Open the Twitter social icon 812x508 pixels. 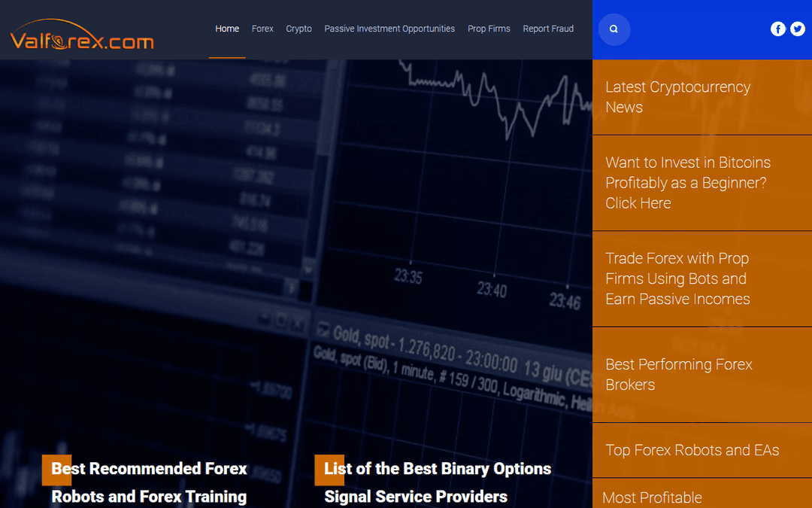[798, 29]
